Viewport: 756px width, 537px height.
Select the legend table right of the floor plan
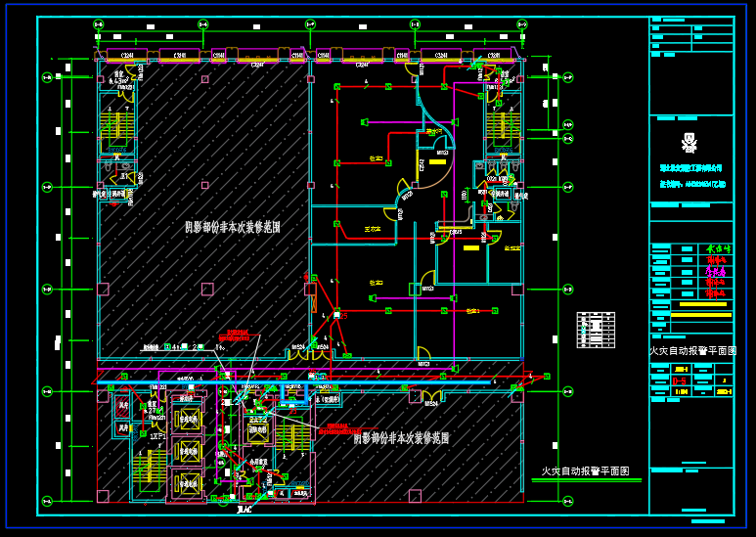(x=596, y=329)
